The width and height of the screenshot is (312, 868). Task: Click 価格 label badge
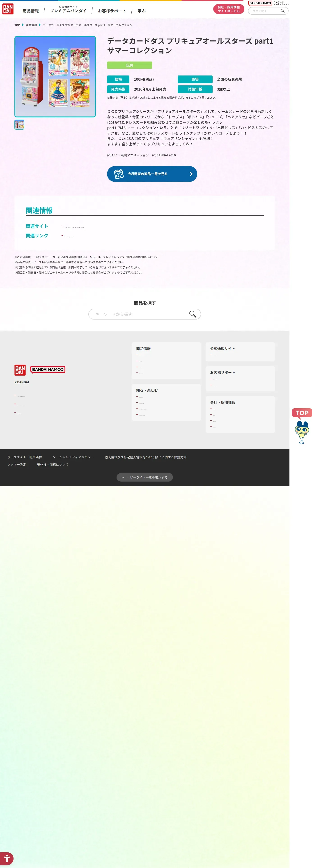tap(118, 79)
